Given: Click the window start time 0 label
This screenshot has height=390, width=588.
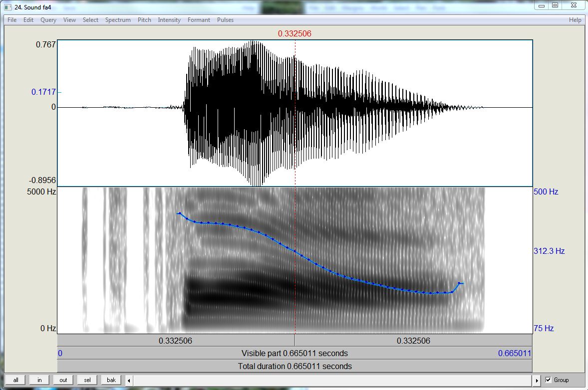Looking at the screenshot, I should (x=60, y=353).
